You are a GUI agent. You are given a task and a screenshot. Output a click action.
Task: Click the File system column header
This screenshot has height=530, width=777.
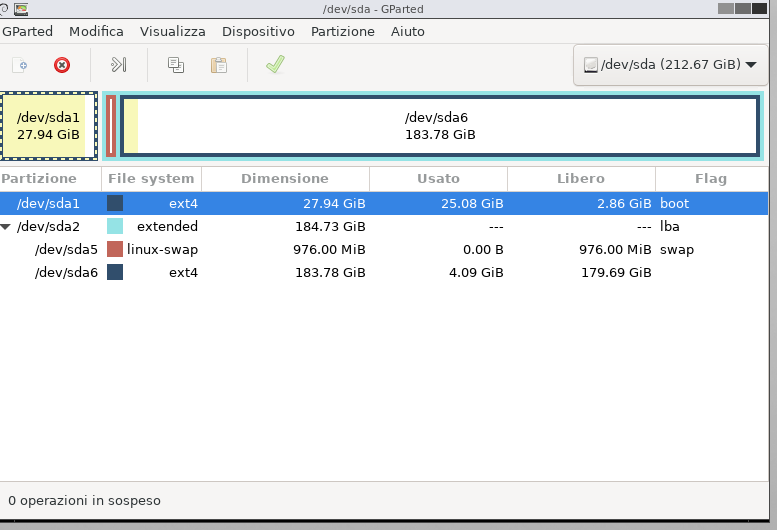151,179
